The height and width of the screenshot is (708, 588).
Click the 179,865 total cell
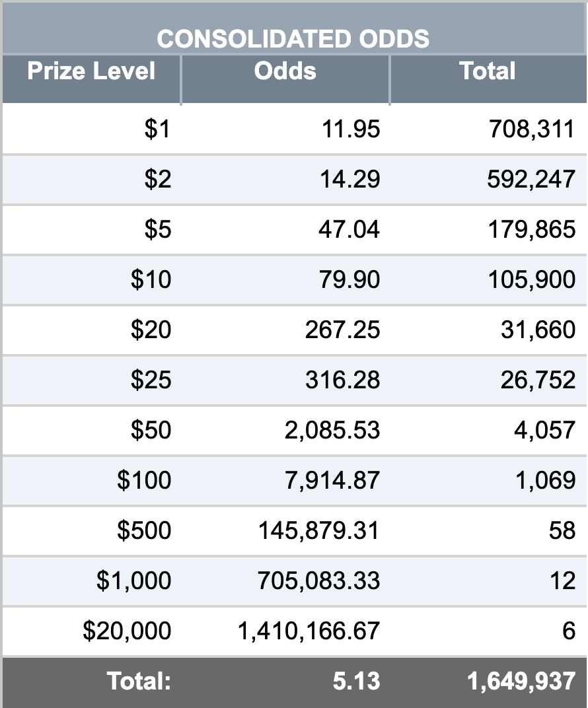(x=532, y=229)
